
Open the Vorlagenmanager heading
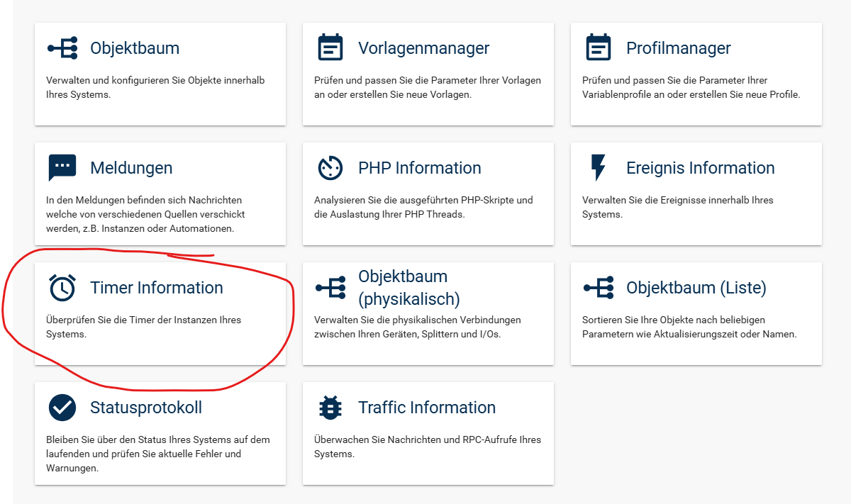coord(423,48)
